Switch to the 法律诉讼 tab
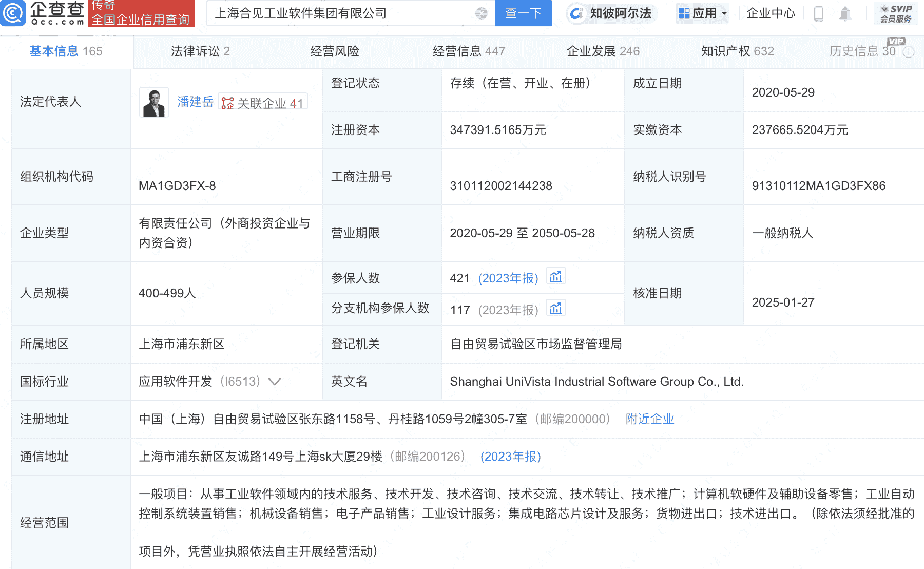Viewport: 924px width, 569px height. (195, 51)
